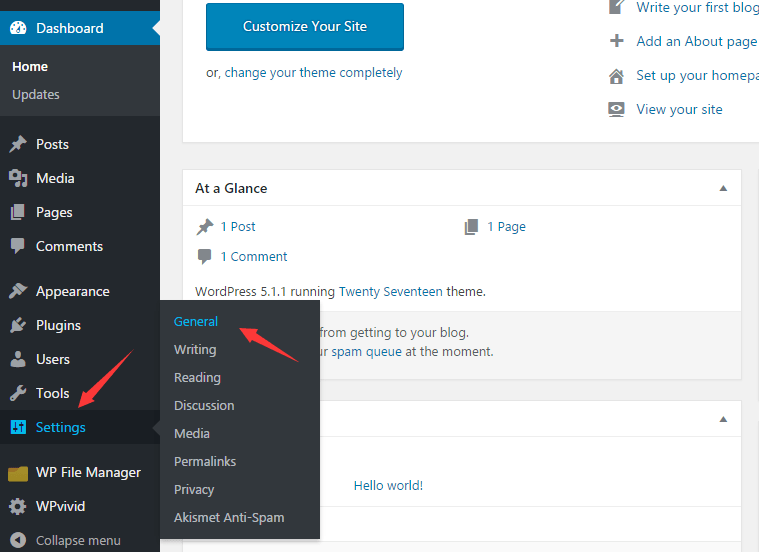Open Set up your homepage link
The width and height of the screenshot is (759, 552).
point(698,76)
